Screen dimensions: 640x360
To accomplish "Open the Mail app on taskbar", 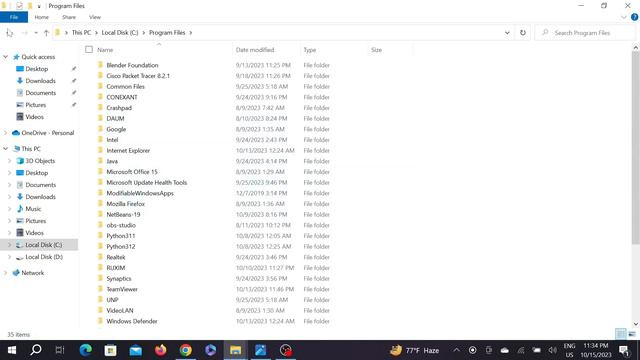I will (x=136, y=350).
